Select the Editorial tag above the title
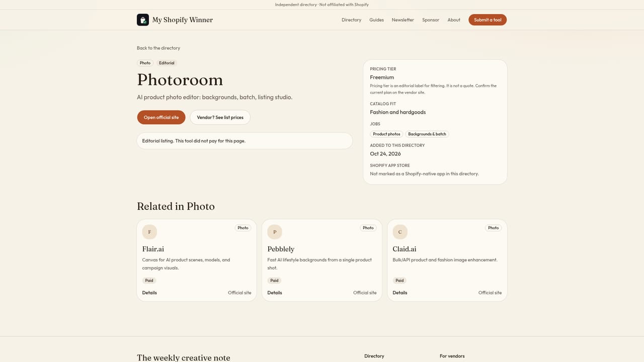Image resolution: width=644 pixels, height=362 pixels. (x=167, y=63)
